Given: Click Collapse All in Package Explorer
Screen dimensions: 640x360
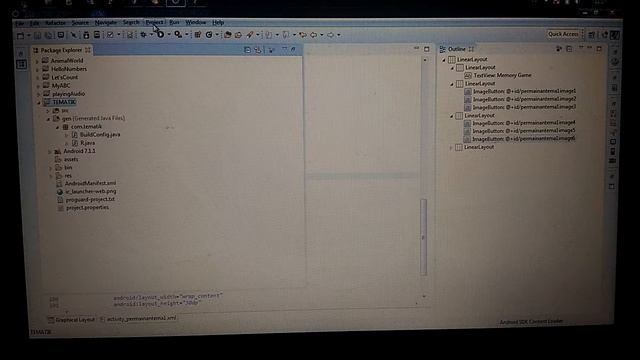Looking at the screenshot, I should click(247, 50).
